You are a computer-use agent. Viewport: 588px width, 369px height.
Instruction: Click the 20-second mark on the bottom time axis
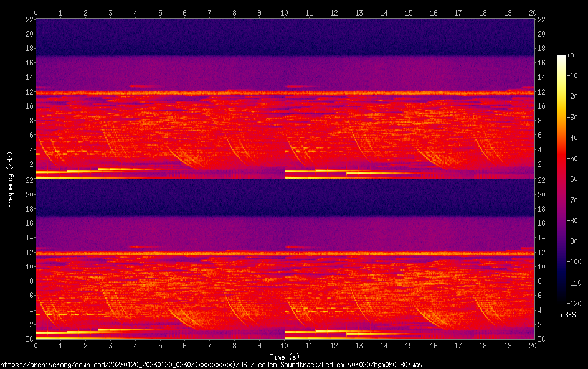(533, 345)
